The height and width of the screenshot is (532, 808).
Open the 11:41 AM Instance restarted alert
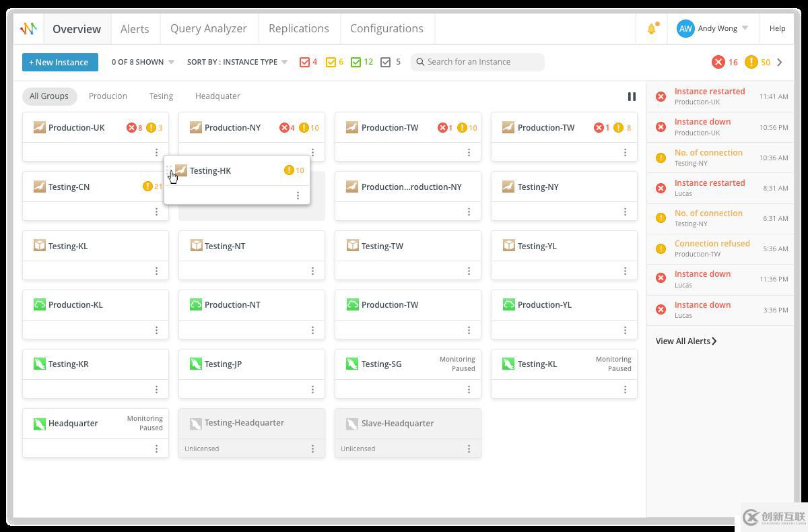(x=720, y=96)
